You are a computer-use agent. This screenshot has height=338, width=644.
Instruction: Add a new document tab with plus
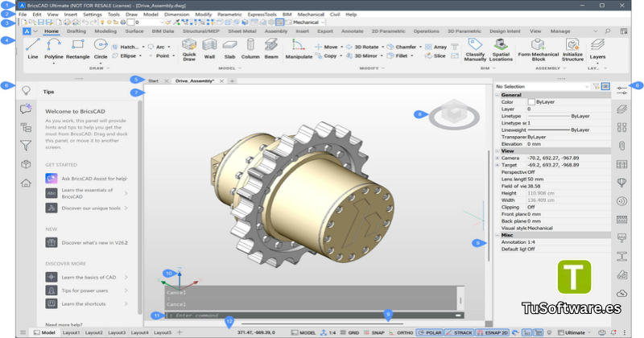[x=232, y=81]
